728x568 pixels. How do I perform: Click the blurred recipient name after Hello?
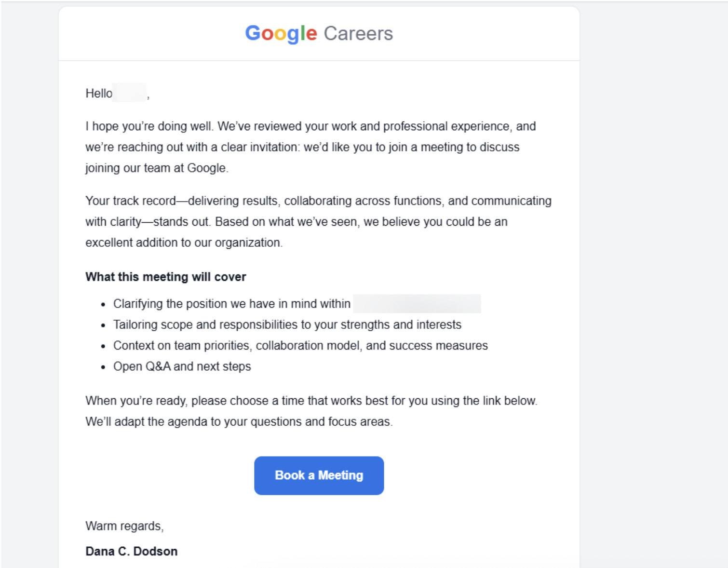pyautogui.click(x=129, y=93)
